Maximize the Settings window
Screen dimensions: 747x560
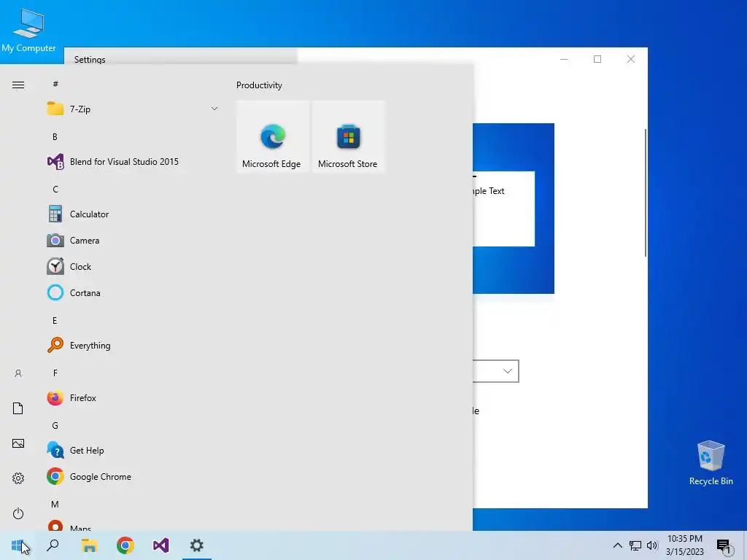coord(597,59)
